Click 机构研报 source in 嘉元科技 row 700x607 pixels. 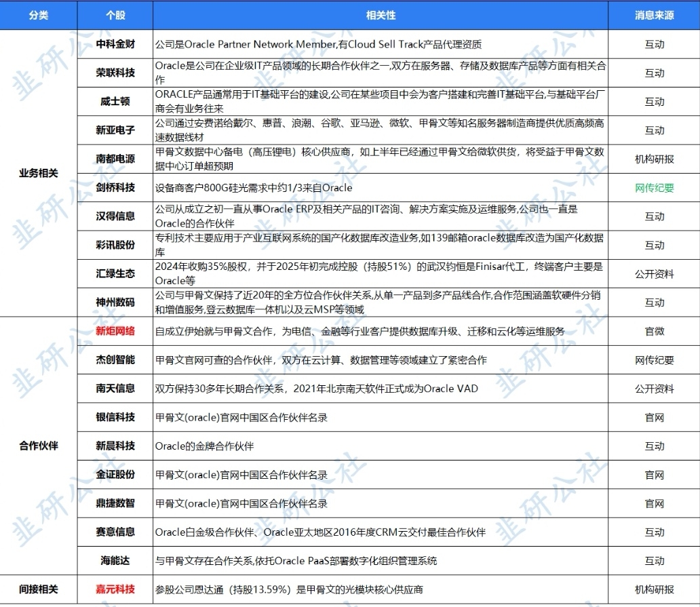(654, 589)
